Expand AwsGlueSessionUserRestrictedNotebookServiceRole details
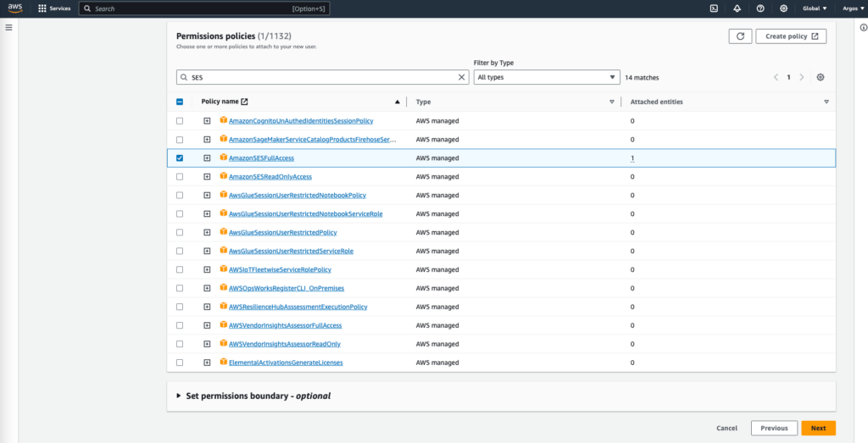 pos(207,214)
